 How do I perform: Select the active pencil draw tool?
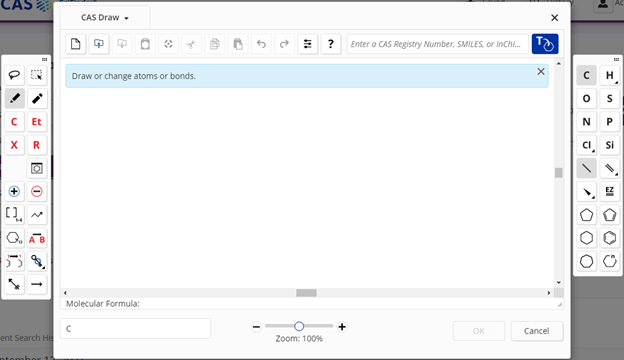tap(14, 98)
